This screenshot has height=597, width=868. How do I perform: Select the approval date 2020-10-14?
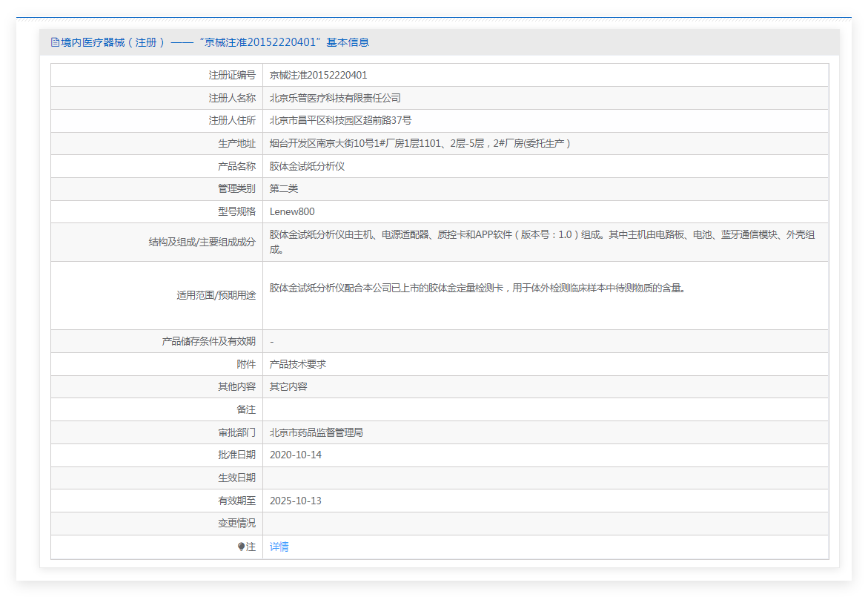296,455
